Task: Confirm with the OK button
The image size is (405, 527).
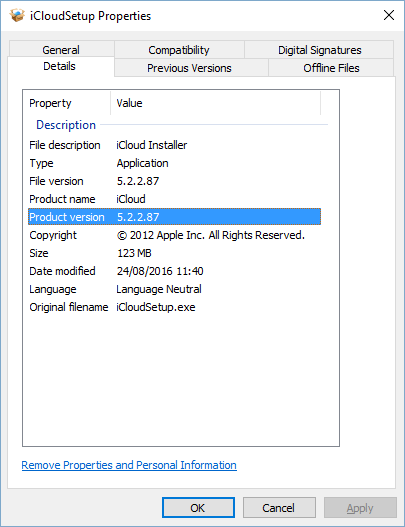Action: point(198,508)
